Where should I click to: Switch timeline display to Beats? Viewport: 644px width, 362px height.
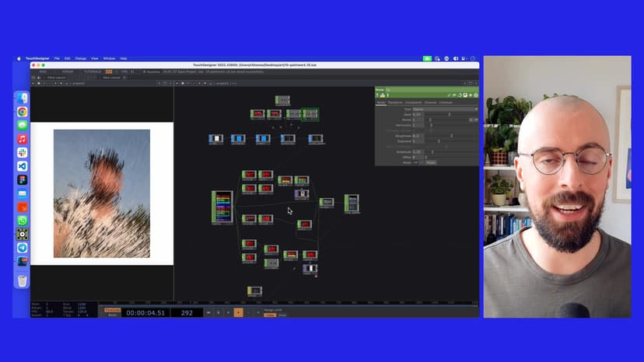112,315
